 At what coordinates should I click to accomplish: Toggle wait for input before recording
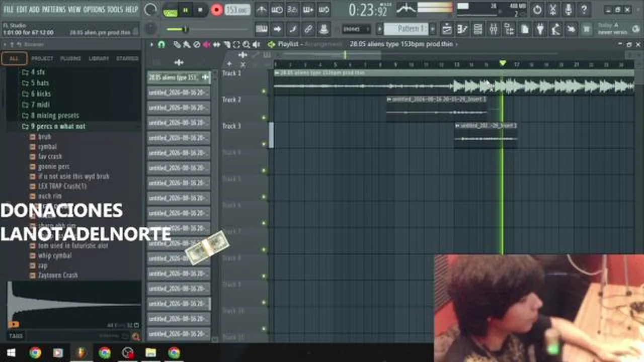[277, 10]
